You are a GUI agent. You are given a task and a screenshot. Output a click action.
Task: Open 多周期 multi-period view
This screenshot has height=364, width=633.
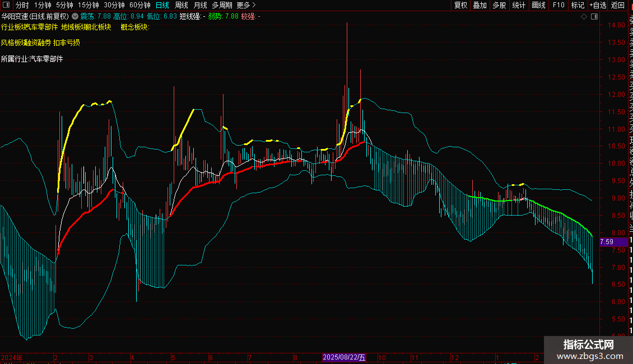222,5
